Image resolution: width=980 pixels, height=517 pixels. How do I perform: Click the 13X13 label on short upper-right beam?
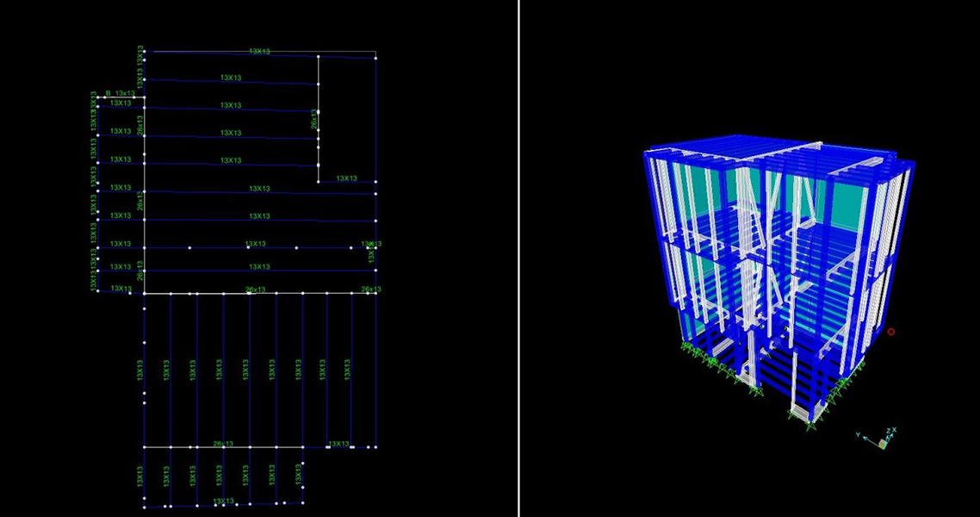(x=346, y=178)
